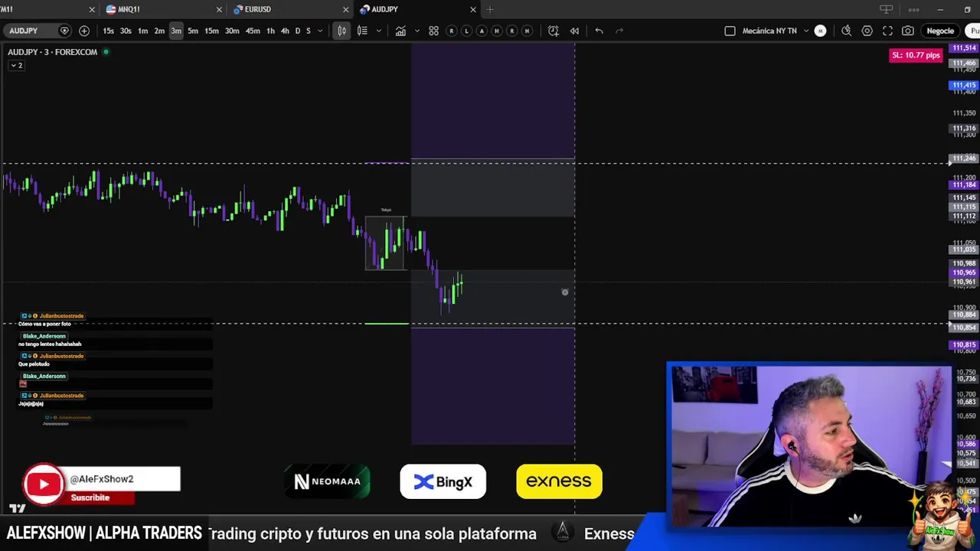This screenshot has height=551, width=980.
Task: Click the Negocie button
Action: [x=940, y=31]
